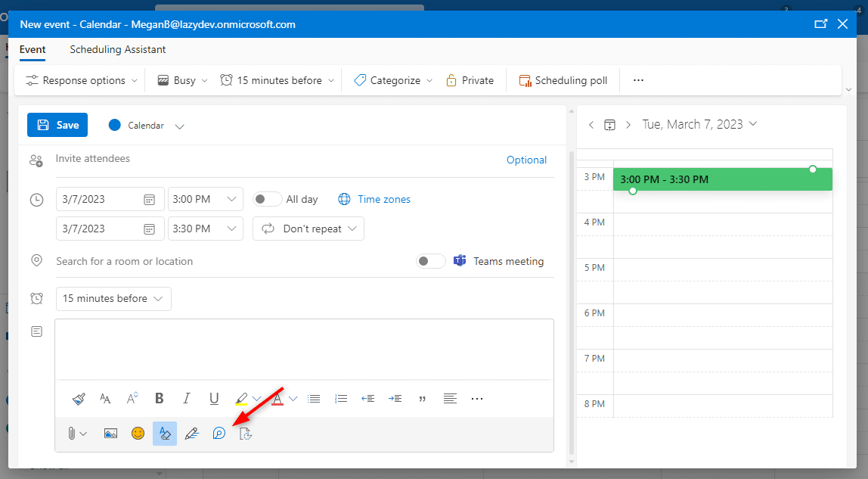Screen dimensions: 868x479
Task: Open the Don't repeat dropdown
Action: (308, 228)
